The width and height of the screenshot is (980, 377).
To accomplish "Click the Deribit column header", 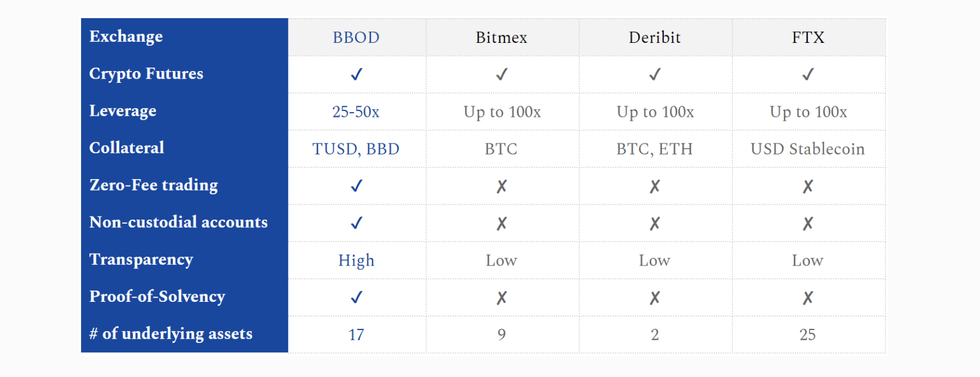I will (x=655, y=38).
